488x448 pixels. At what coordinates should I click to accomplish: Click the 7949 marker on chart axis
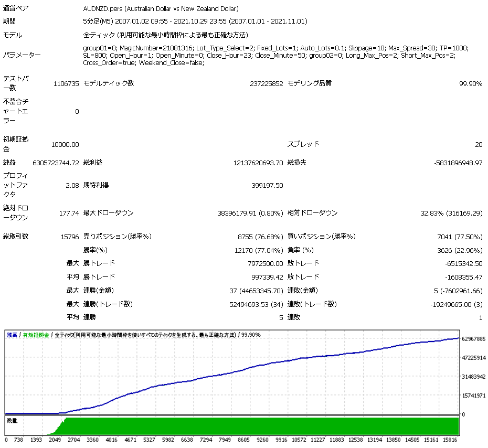point(225,440)
